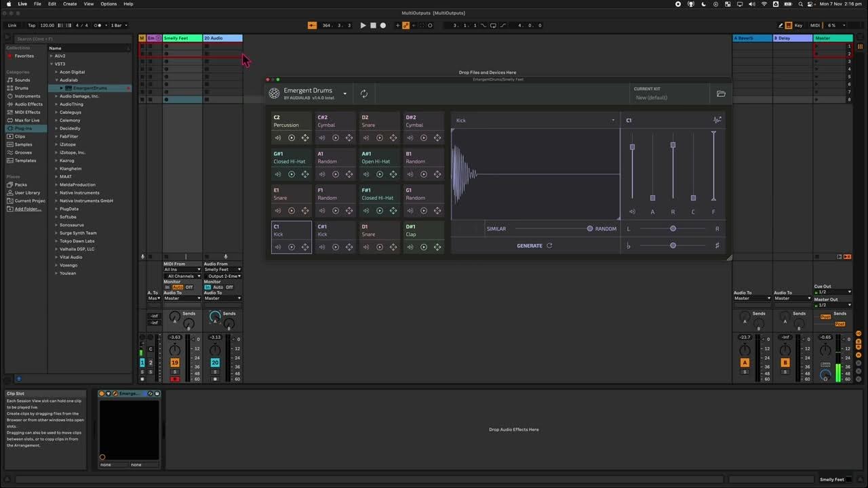Click the move icon on the C#1 Kick pad
The image size is (868, 488).
[x=349, y=247]
